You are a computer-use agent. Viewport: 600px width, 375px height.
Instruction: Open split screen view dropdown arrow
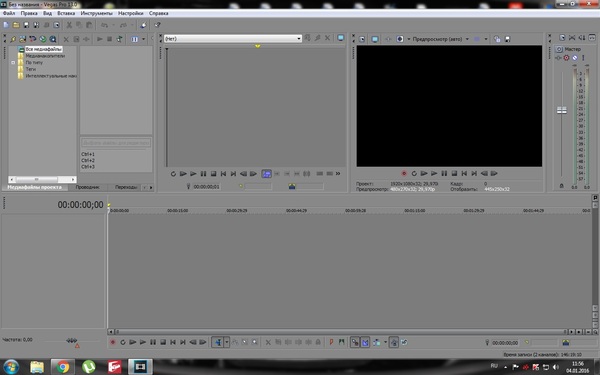tap(409, 39)
